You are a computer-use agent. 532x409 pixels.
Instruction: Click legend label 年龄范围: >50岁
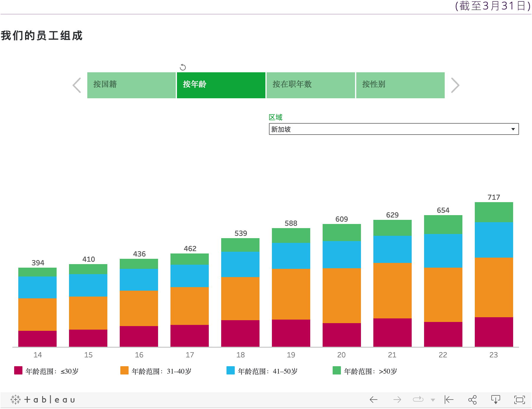click(x=370, y=371)
